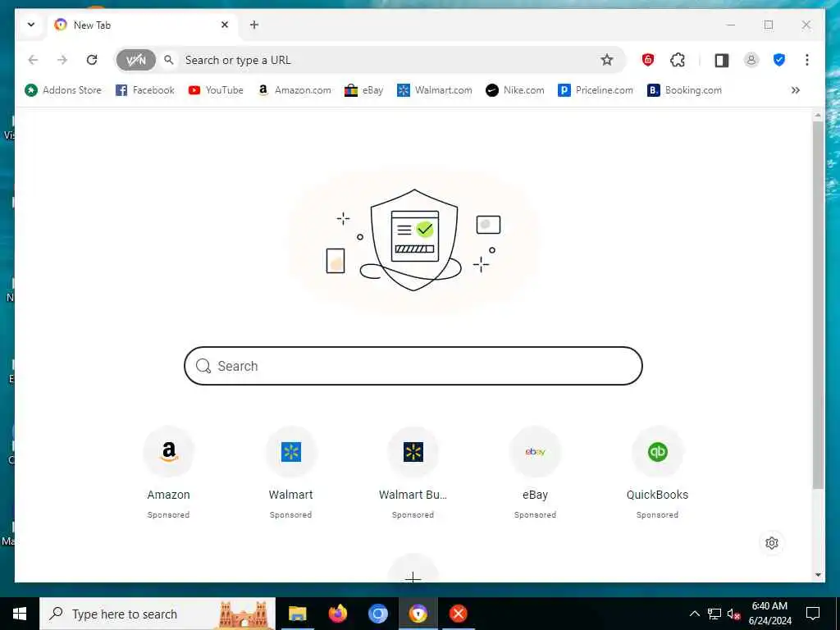Open the extensions puzzle piece menu
This screenshot has height=630, width=840.
[x=678, y=60]
